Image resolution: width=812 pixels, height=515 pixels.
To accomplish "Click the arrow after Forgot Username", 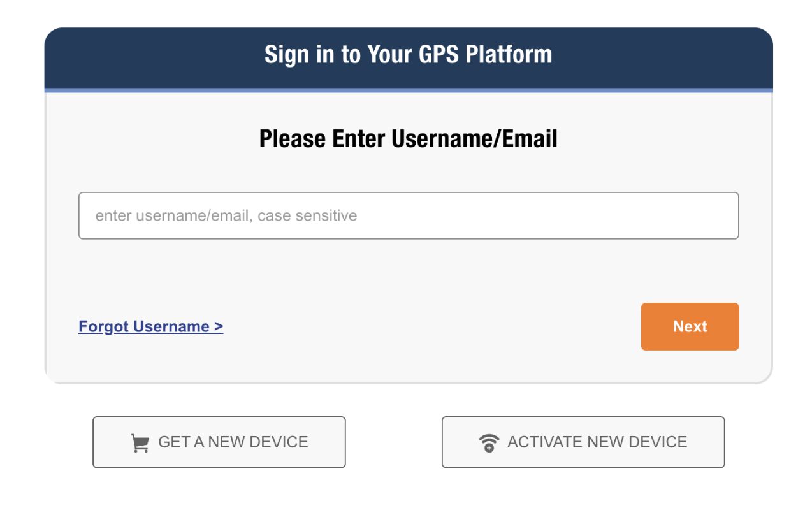I will coord(219,327).
